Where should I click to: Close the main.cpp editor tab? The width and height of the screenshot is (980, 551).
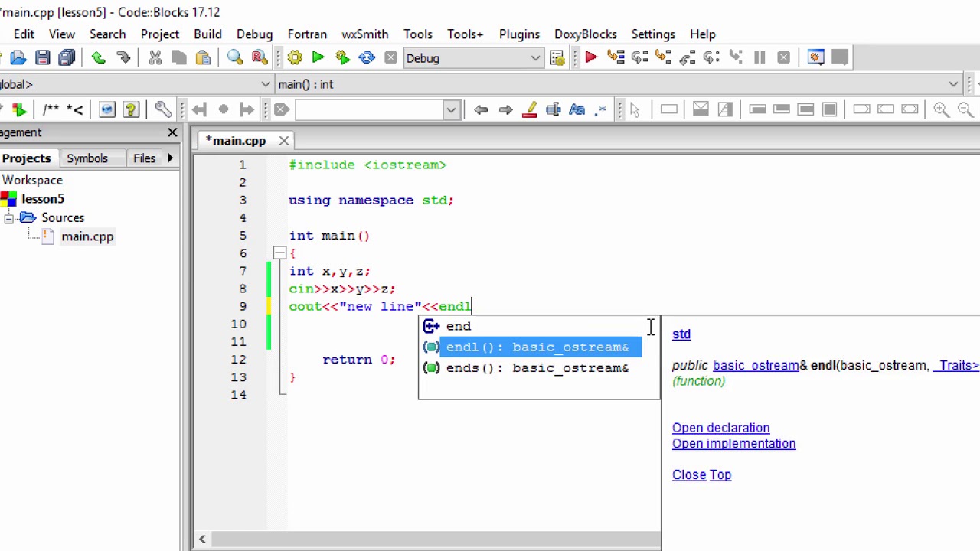point(284,141)
